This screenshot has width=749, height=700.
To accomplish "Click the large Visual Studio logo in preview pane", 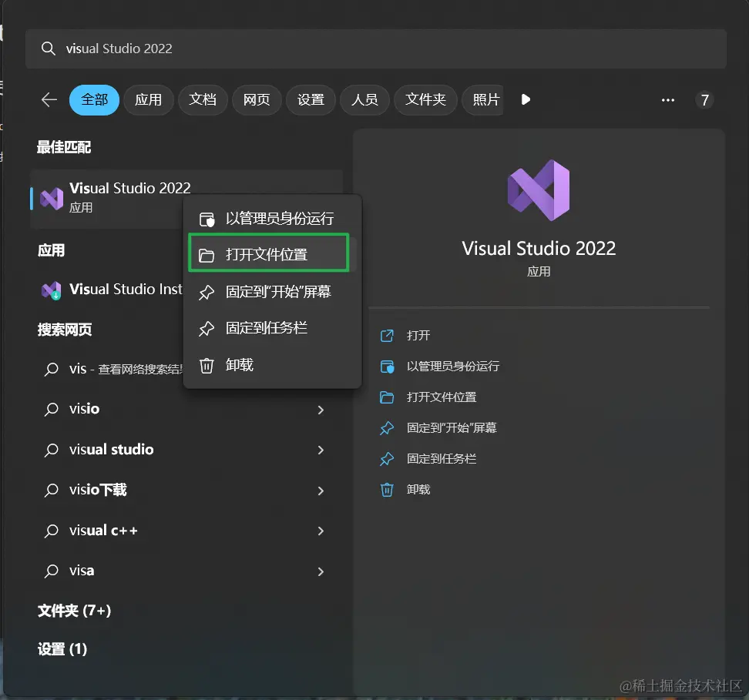I will click(539, 190).
